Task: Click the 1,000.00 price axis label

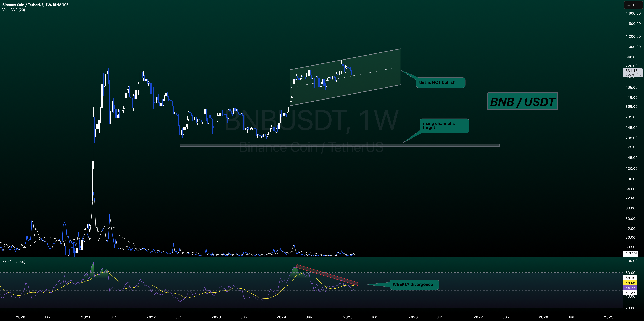Action: [633, 47]
